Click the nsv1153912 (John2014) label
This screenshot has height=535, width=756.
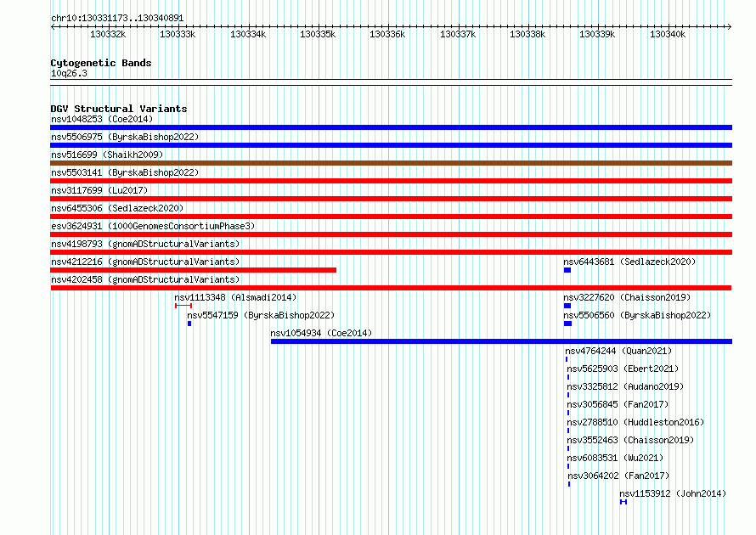(673, 493)
